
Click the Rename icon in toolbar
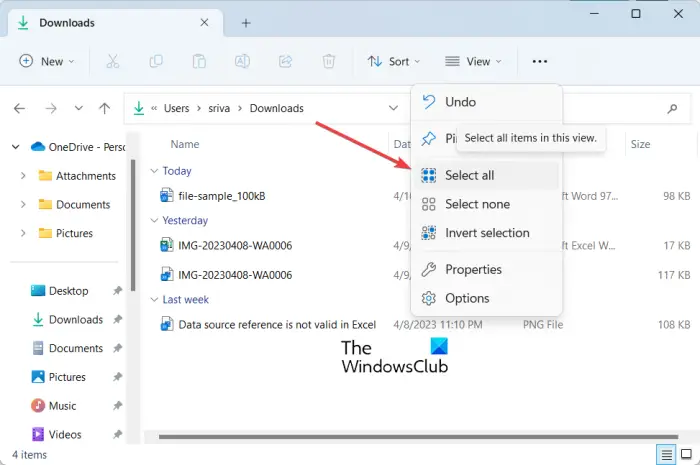[x=242, y=61]
